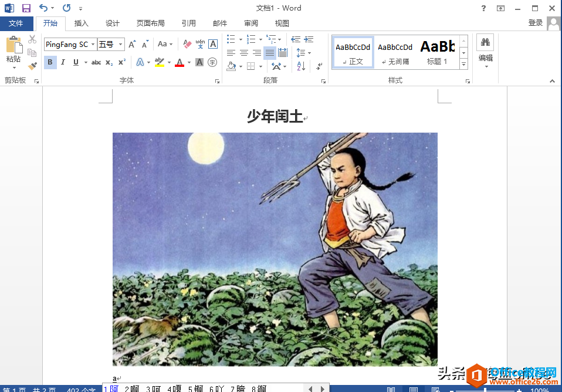
Task: Open the ribbon display options button
Action: 501,8
